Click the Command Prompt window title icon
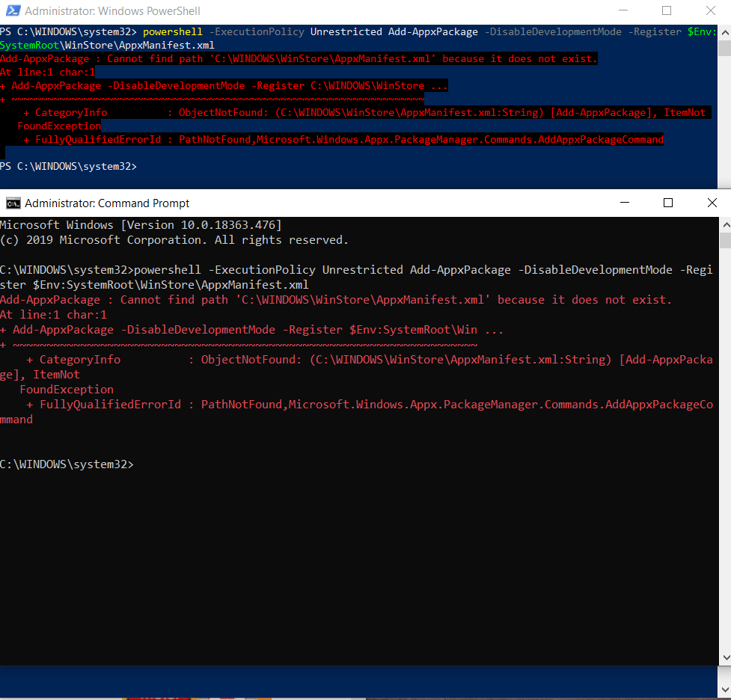The image size is (731, 700). coord(13,203)
